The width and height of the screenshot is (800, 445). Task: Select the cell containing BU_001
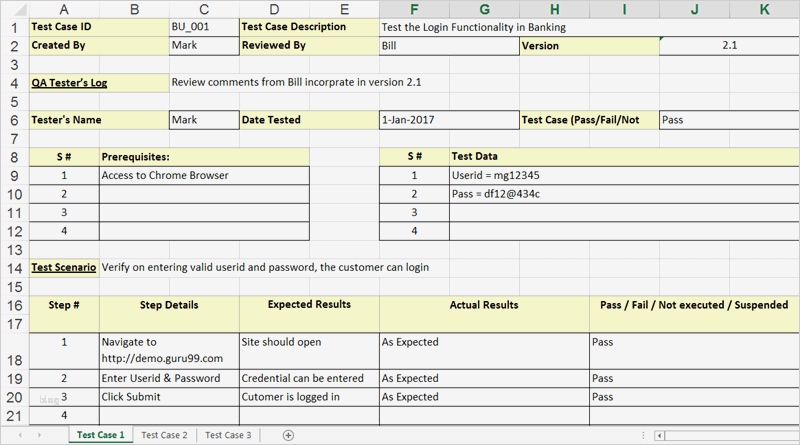tap(204, 27)
